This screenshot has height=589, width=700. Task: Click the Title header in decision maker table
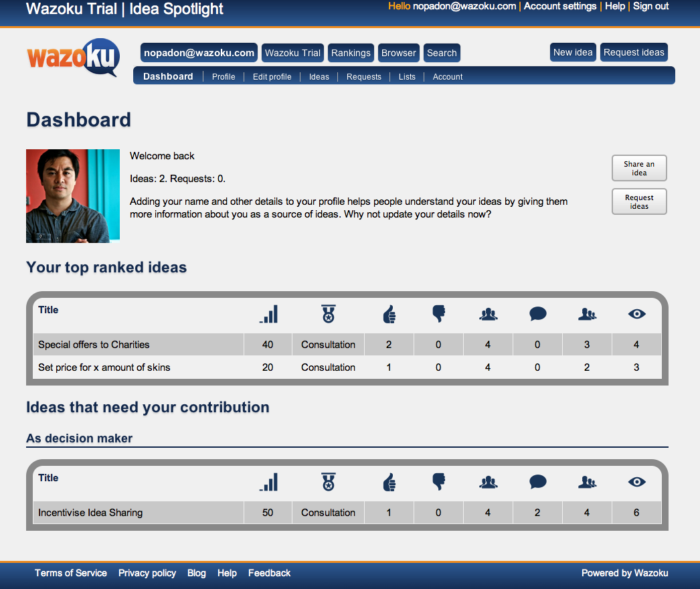[48, 478]
